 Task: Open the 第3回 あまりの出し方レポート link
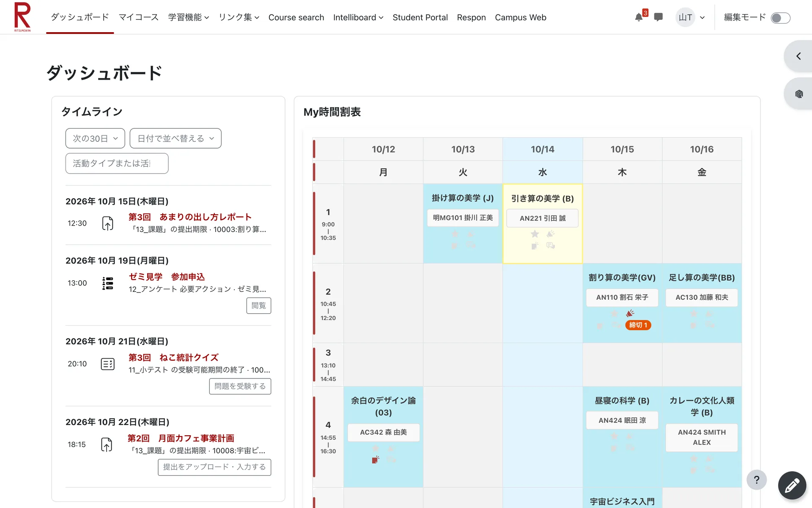pos(190,217)
